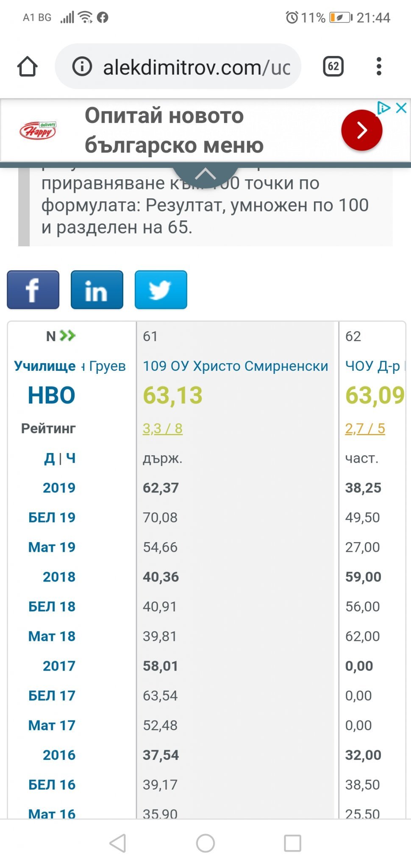Share page on LinkedIn
The image size is (411, 868).
97,290
